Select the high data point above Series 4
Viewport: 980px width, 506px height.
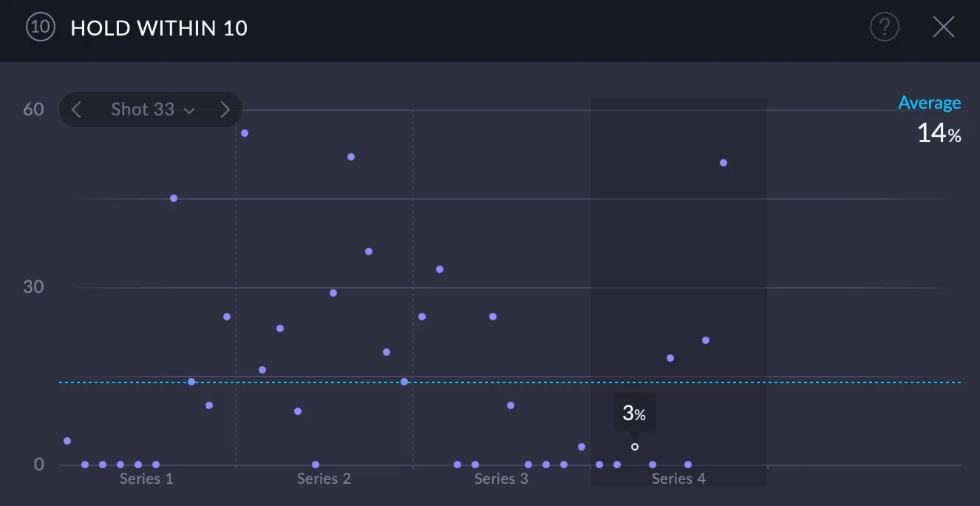[x=723, y=162]
